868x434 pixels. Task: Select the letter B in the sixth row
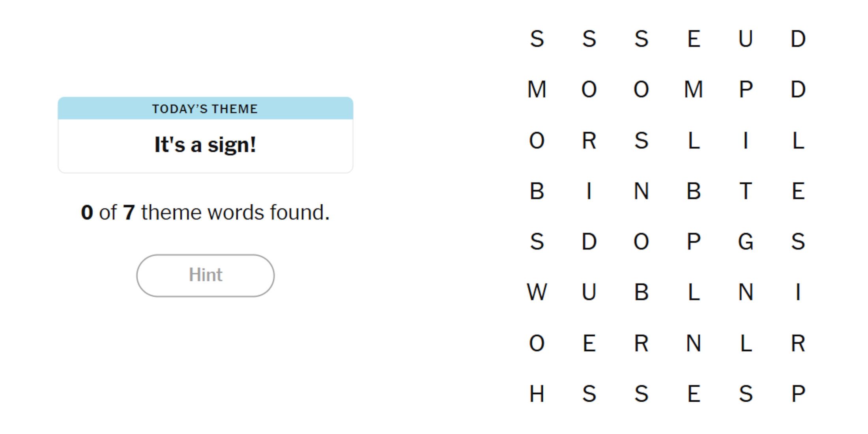tap(642, 292)
